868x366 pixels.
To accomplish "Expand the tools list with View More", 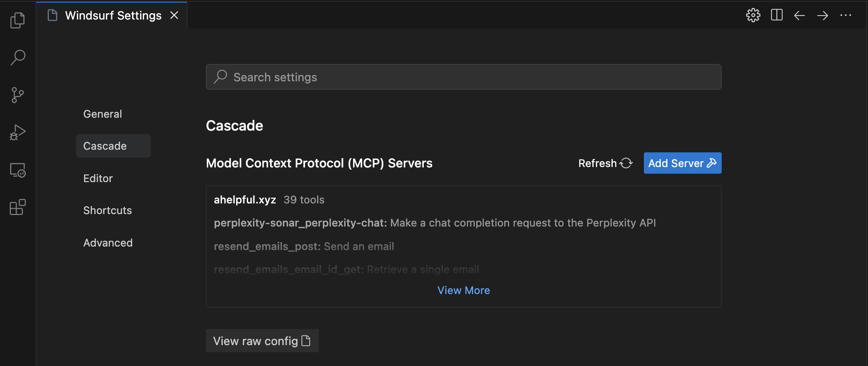I will [x=463, y=290].
